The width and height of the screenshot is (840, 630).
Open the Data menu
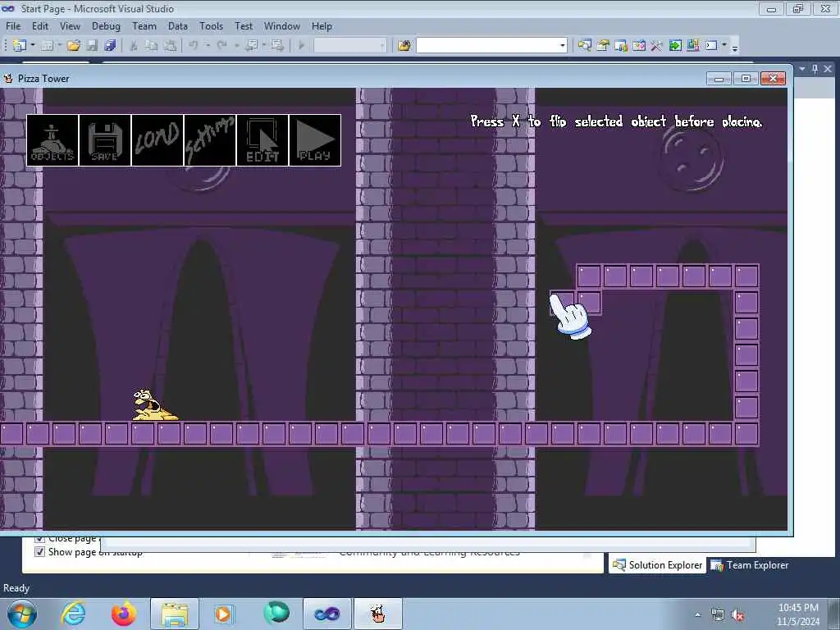(178, 25)
